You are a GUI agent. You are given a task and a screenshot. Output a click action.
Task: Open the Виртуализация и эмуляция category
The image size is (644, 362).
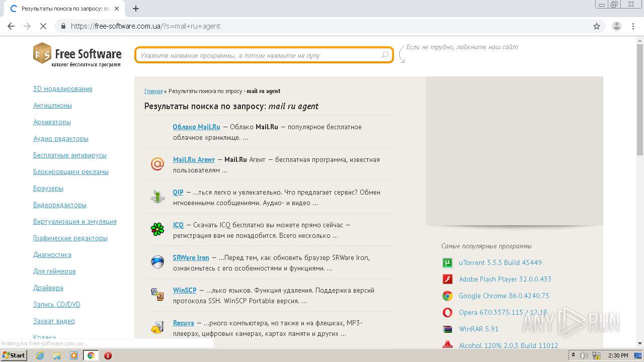pos(75,221)
